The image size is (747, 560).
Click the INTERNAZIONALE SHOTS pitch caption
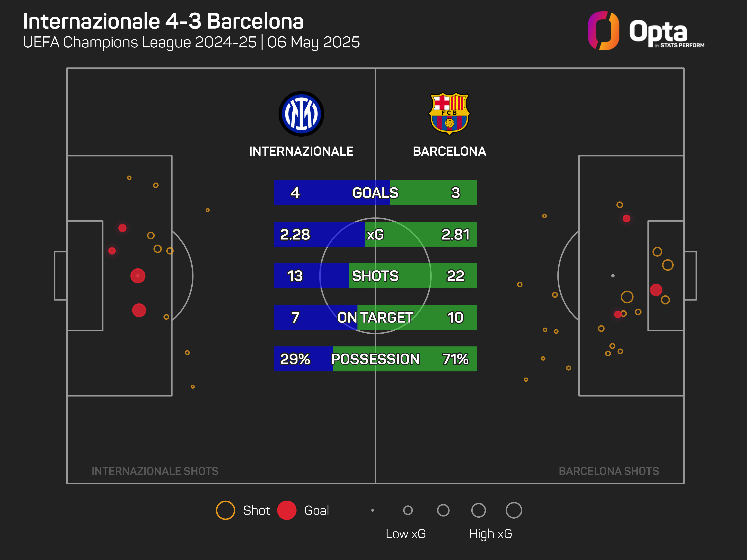click(x=155, y=471)
